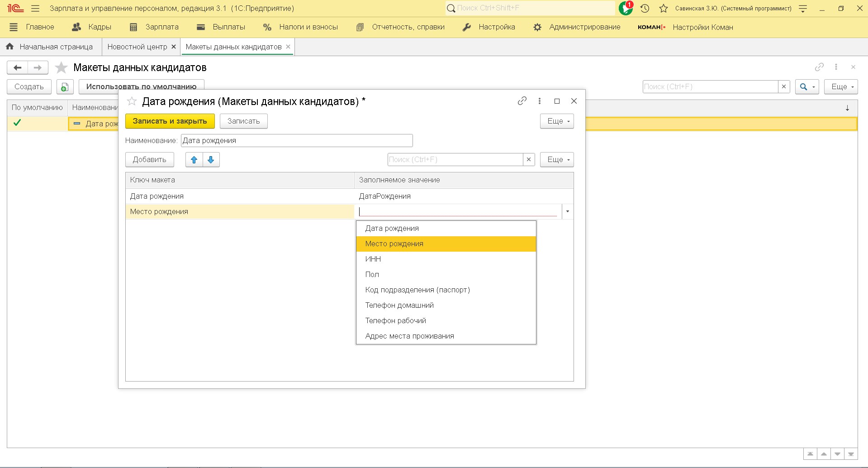868x468 pixels.
Task: Click the create-by-copy icon button
Action: (65, 87)
